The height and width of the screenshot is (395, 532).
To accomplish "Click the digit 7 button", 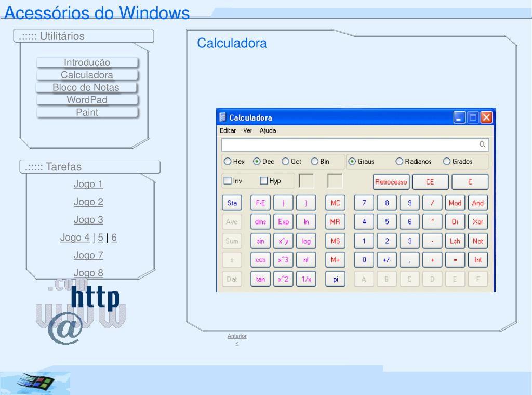I will [364, 203].
